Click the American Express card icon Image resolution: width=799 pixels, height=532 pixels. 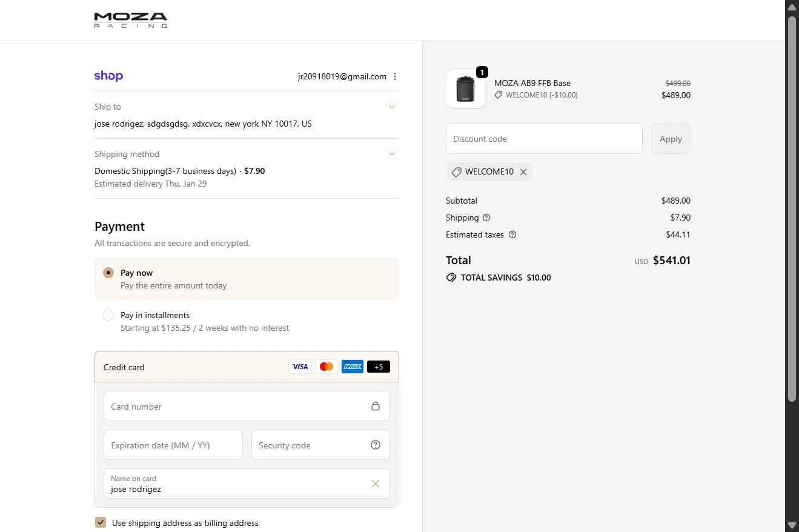click(x=353, y=367)
